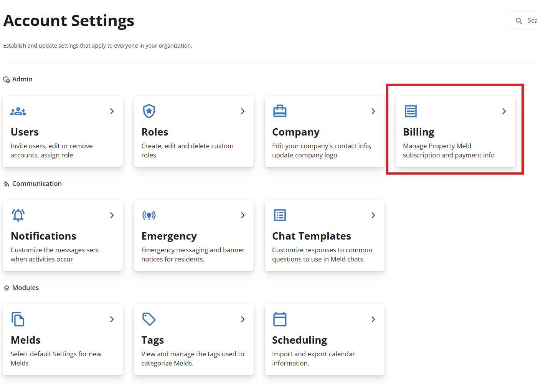The image size is (538, 392).
Task: Click the Chat Templates list icon
Action: tap(280, 215)
